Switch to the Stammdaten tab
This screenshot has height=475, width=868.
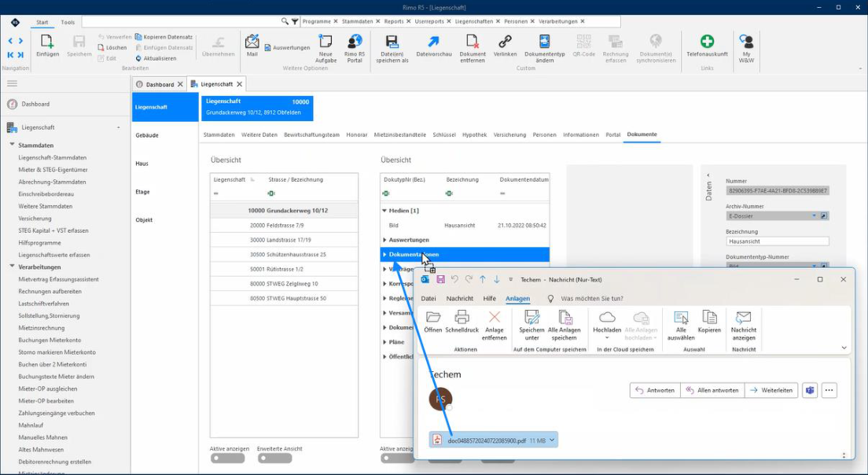click(x=219, y=134)
